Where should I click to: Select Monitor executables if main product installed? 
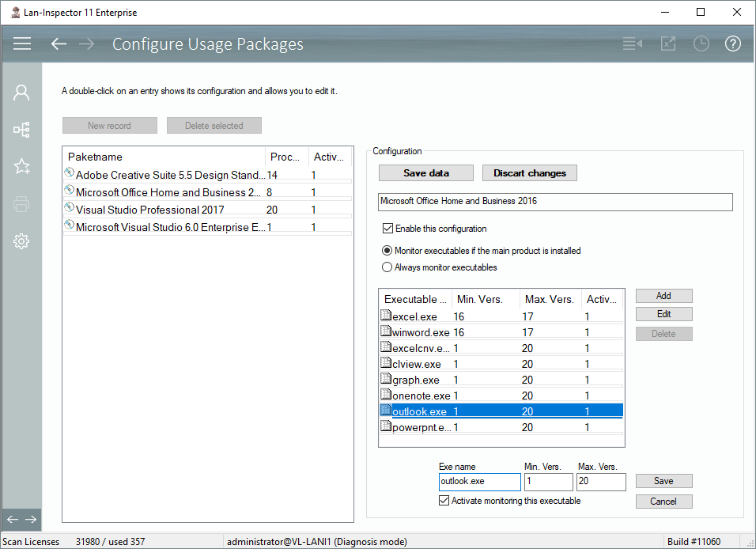coord(387,251)
